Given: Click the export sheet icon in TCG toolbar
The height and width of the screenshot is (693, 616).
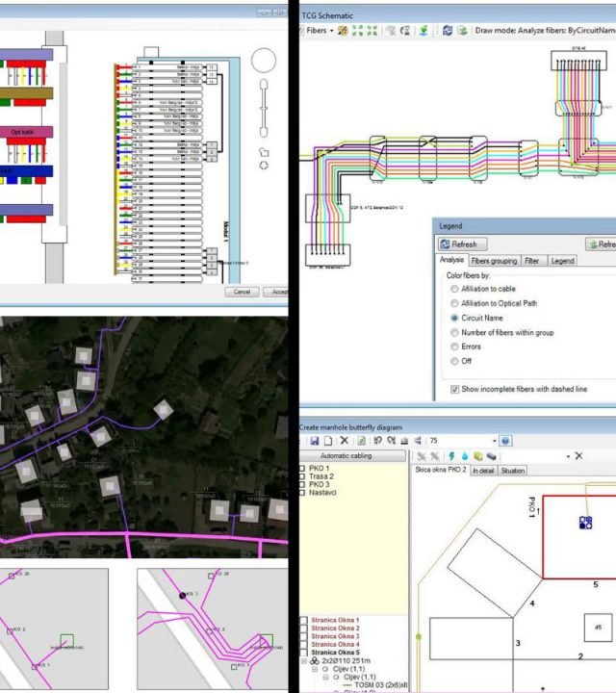Looking at the screenshot, I should pyautogui.click(x=462, y=31).
